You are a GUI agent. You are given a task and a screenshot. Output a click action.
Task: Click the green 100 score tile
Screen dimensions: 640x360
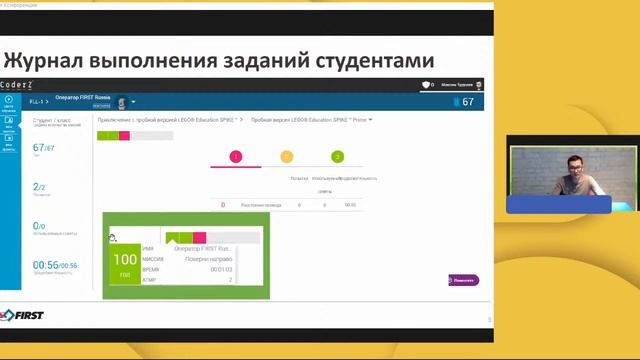(125, 264)
